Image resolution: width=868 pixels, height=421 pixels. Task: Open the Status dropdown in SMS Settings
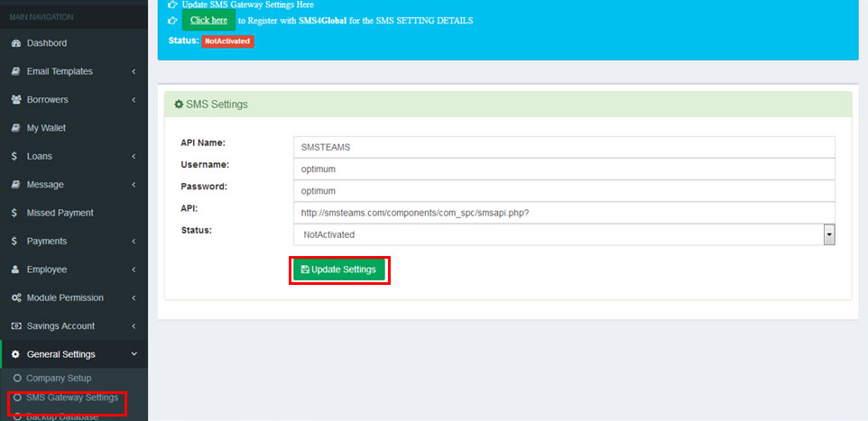(564, 234)
